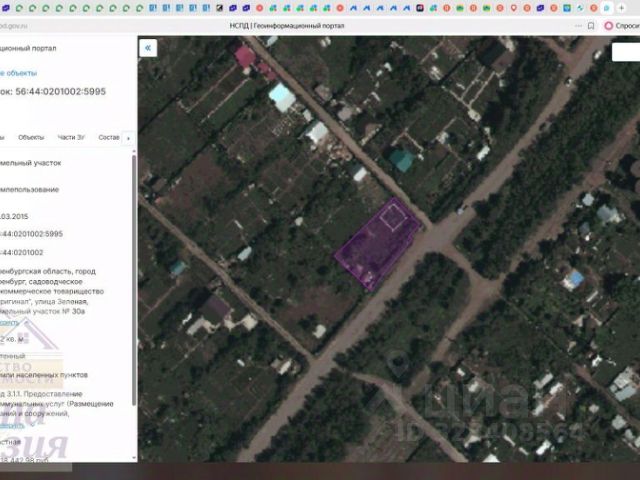640x480 pixels.
Task: Open the three-dots page menu in address bar
Action: pyautogui.click(x=578, y=26)
